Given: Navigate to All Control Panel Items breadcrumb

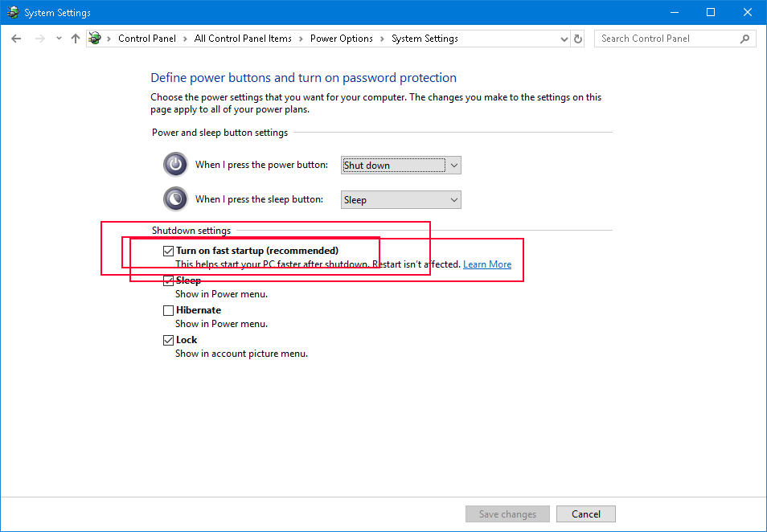Looking at the screenshot, I should (243, 39).
